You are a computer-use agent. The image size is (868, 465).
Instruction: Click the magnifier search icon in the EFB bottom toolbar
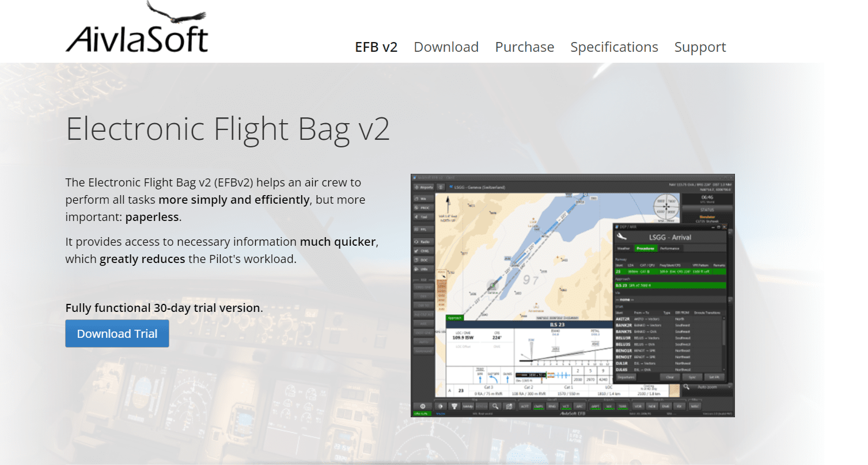(495, 406)
